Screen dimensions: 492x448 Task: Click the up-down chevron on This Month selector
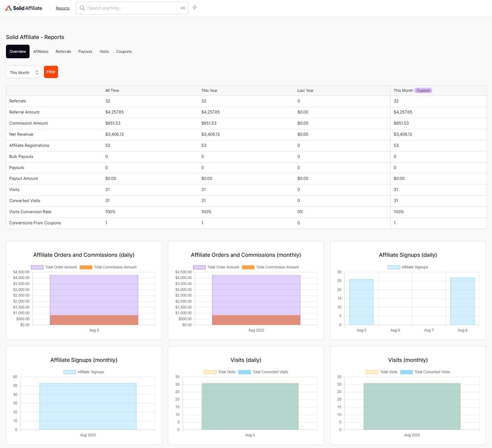(37, 72)
